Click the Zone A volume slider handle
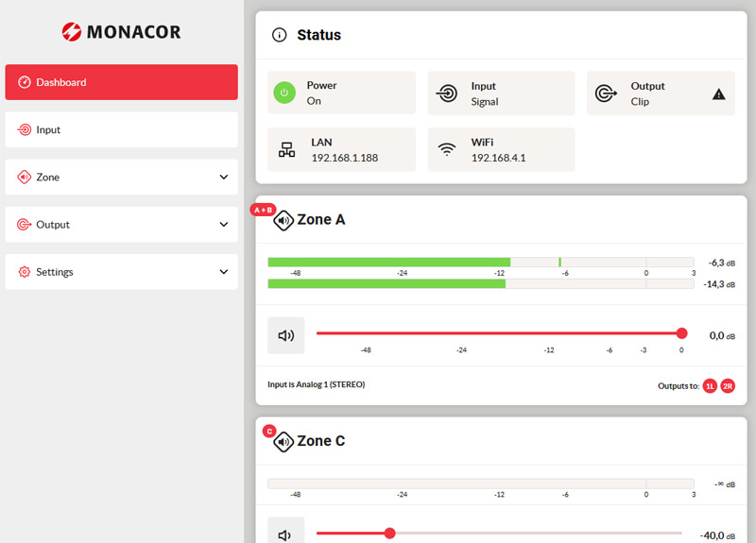 point(681,333)
